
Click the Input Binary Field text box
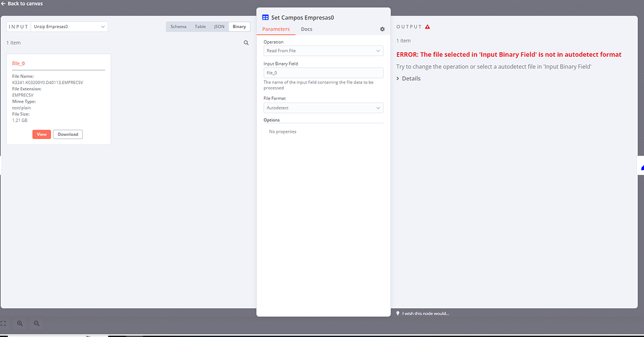coord(323,73)
